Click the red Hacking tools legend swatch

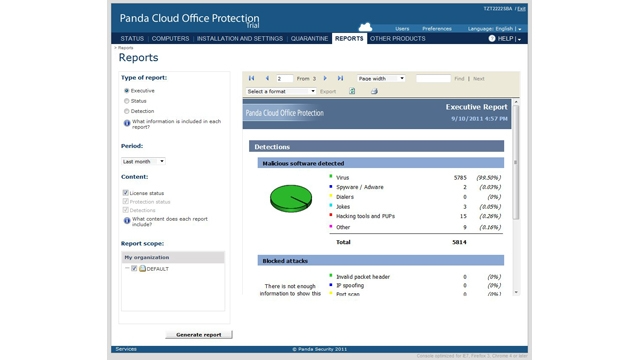(x=331, y=215)
